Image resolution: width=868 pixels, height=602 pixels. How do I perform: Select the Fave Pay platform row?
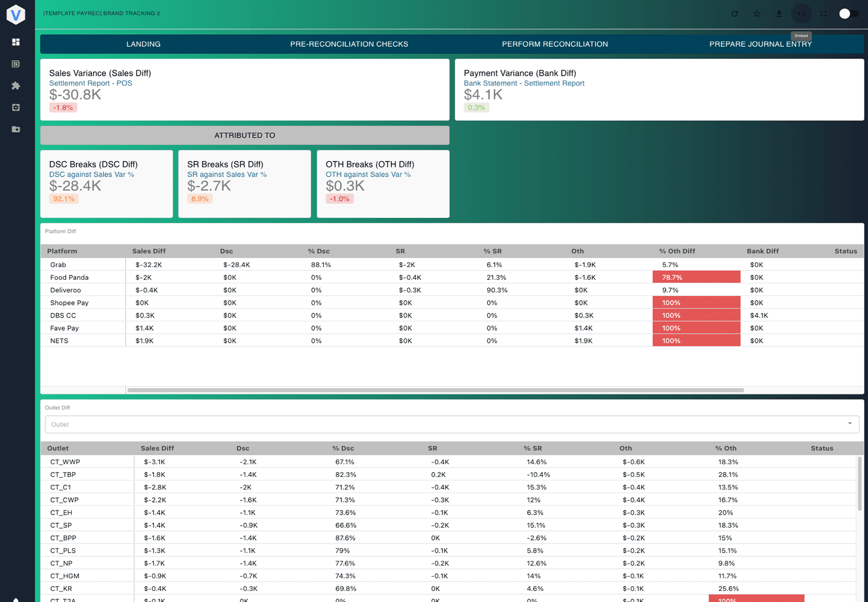point(452,328)
